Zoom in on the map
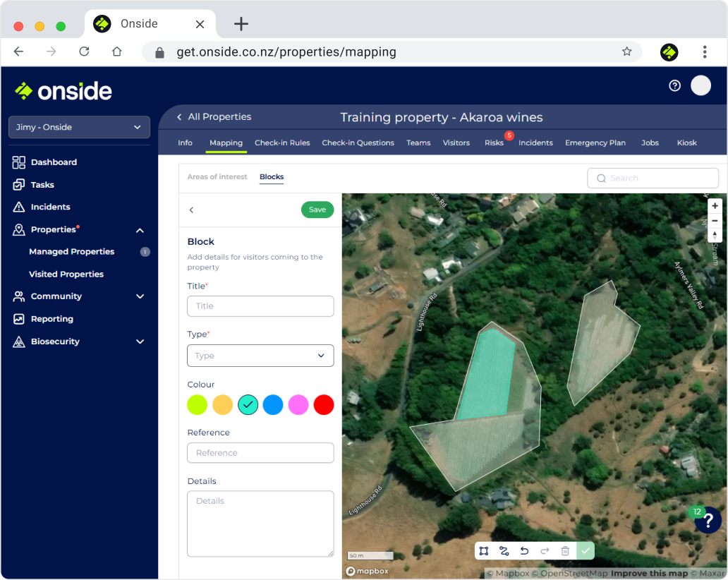Image resolution: width=728 pixels, height=580 pixels. pos(715,205)
